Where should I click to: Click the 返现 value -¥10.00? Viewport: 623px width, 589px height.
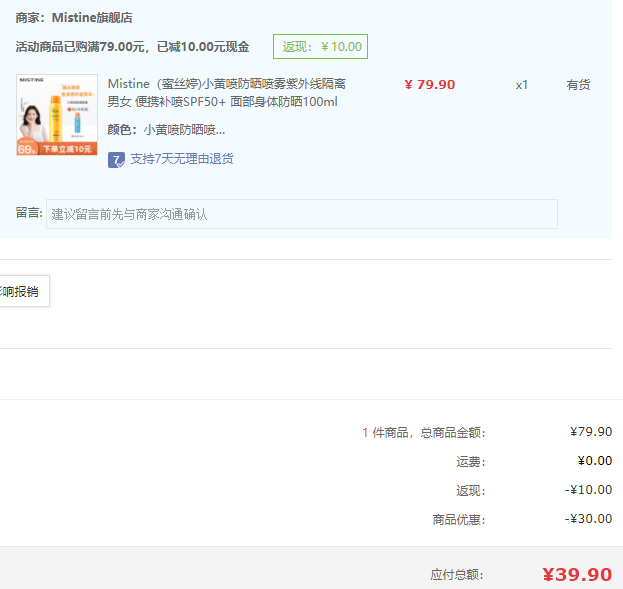click(588, 490)
